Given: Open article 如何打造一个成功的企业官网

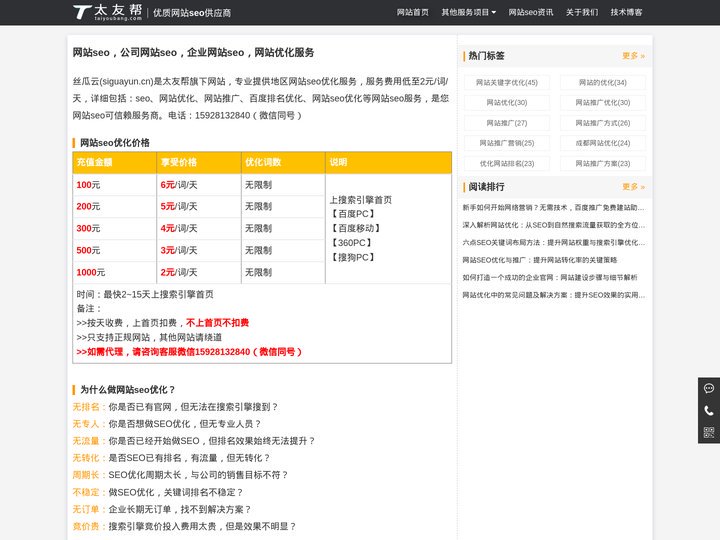Looking at the screenshot, I should pyautogui.click(x=550, y=277).
